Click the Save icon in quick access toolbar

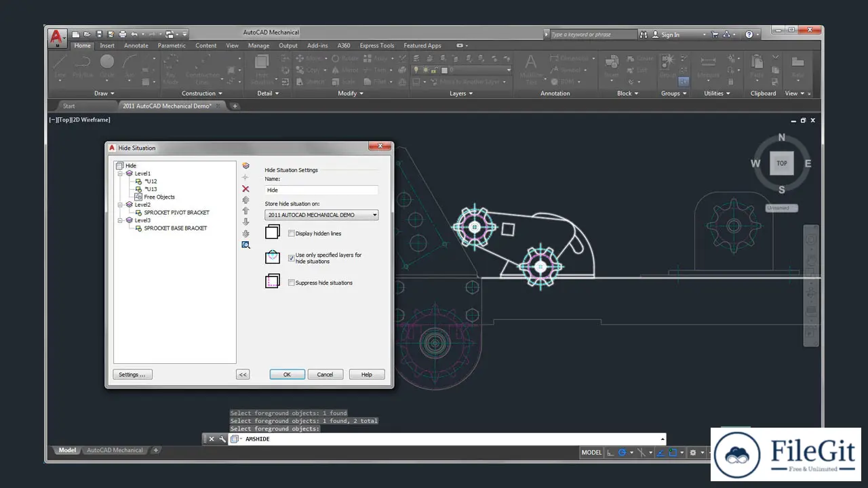click(x=99, y=34)
